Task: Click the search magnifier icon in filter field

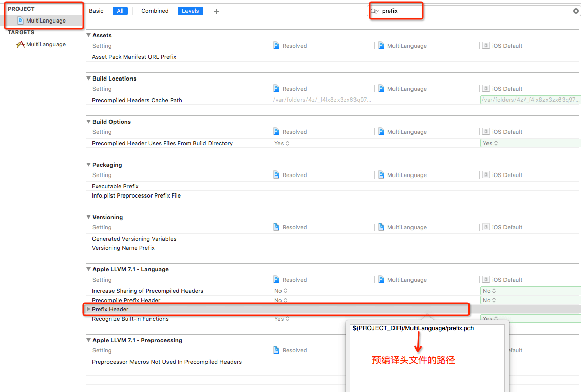Action: point(376,11)
